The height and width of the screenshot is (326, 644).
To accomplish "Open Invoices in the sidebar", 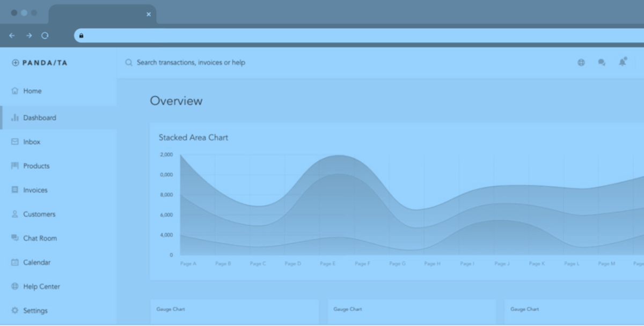I will 58,190.
